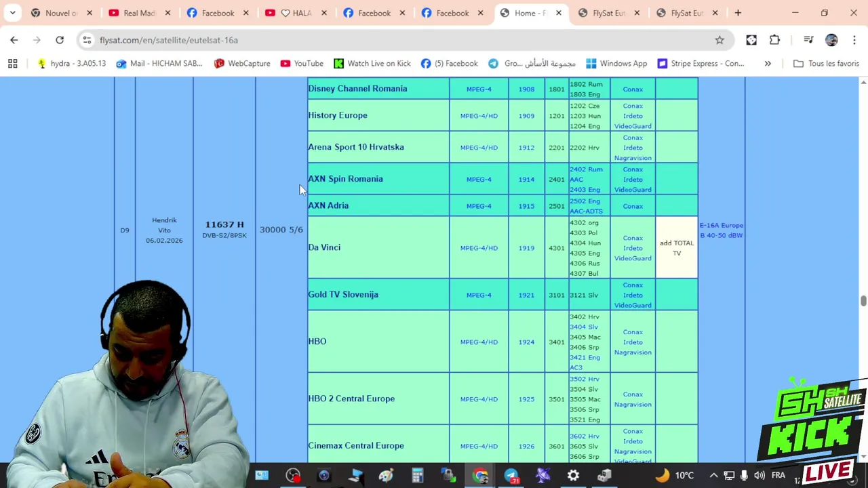Open the AXN Adria channel link
The width and height of the screenshot is (868, 488).
(328, 205)
